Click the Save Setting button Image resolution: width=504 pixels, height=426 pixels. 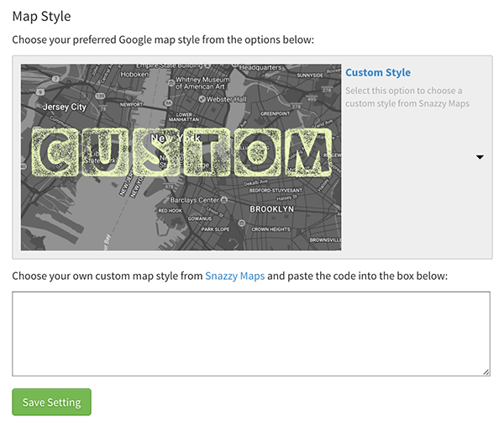[52, 402]
